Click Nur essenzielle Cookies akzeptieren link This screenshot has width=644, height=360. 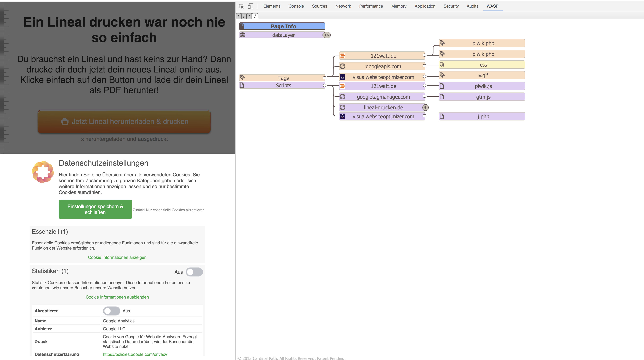pos(175,210)
